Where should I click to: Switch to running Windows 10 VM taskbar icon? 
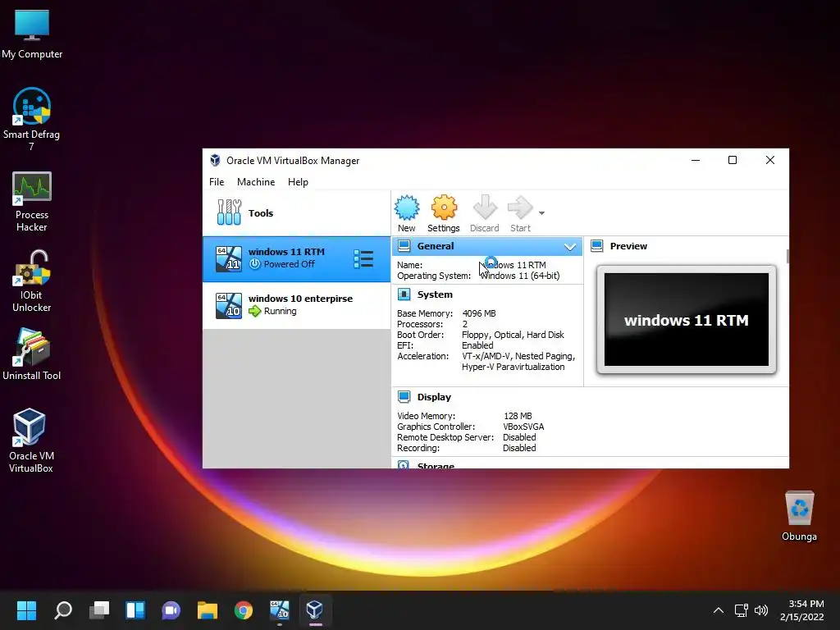tap(279, 610)
